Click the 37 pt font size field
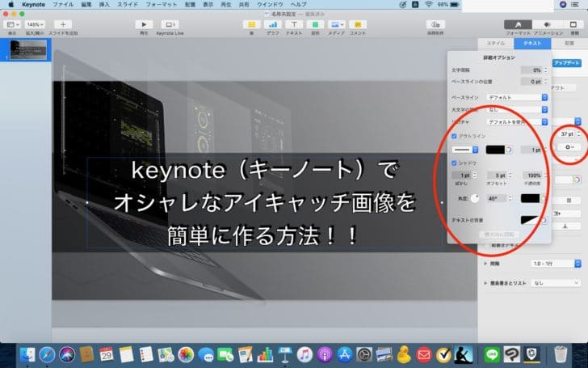588x368 pixels. click(x=567, y=133)
